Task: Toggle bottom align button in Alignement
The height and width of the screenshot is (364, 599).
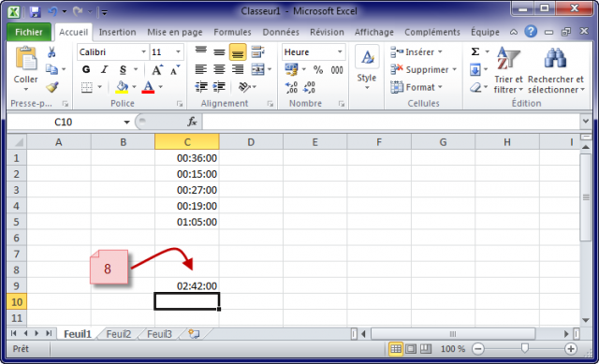Action: coord(238,52)
